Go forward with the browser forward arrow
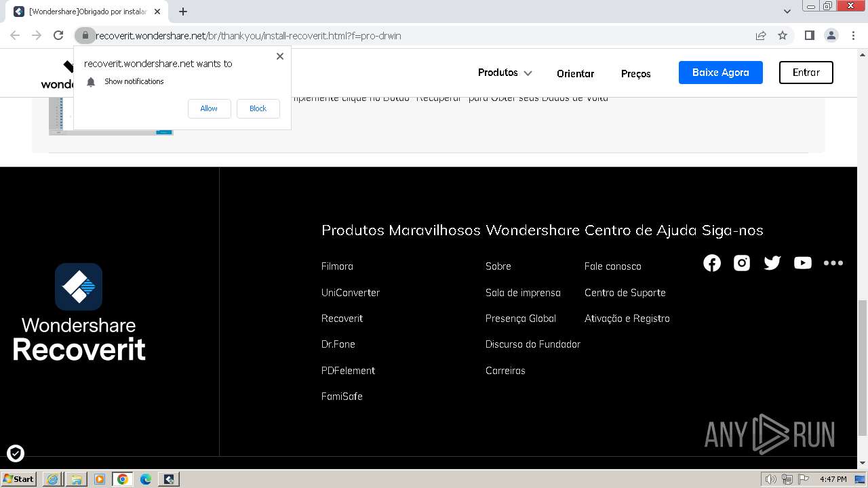The image size is (868, 488). tap(37, 35)
